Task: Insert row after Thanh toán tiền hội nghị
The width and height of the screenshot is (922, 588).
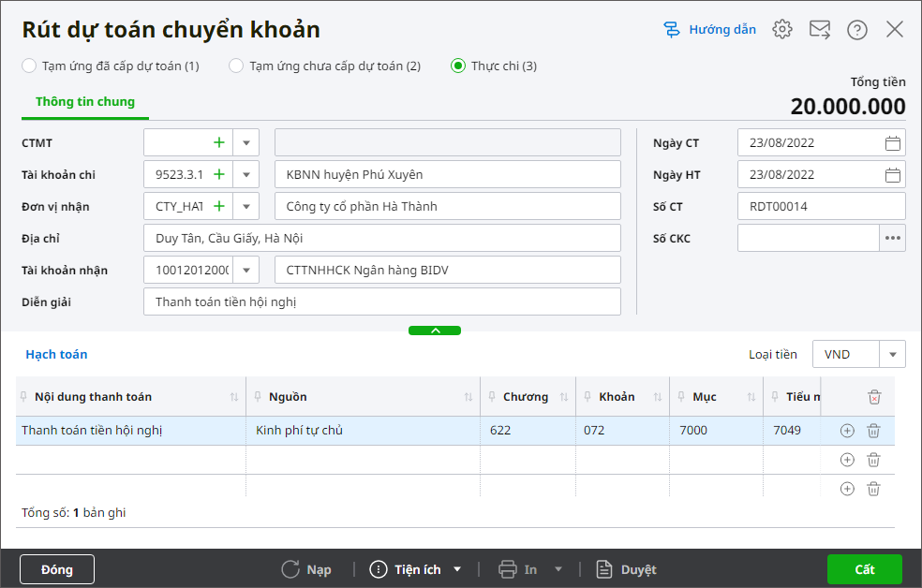Action: pos(847,431)
